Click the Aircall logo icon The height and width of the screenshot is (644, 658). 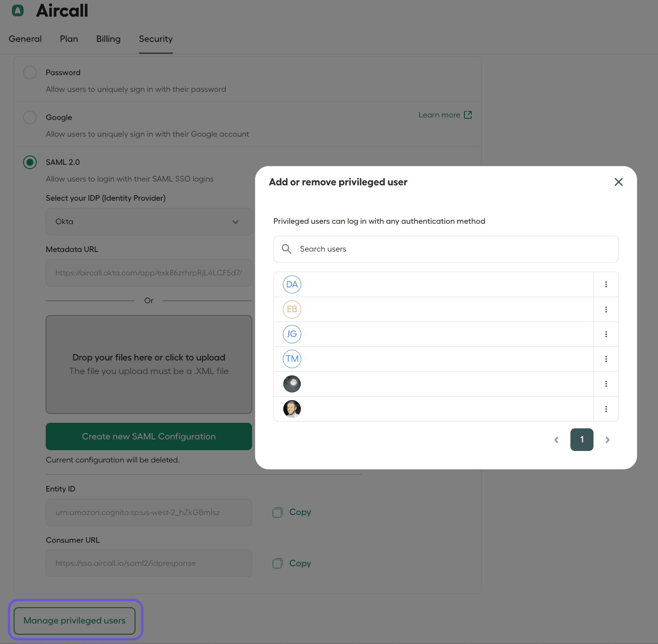pyautogui.click(x=18, y=10)
